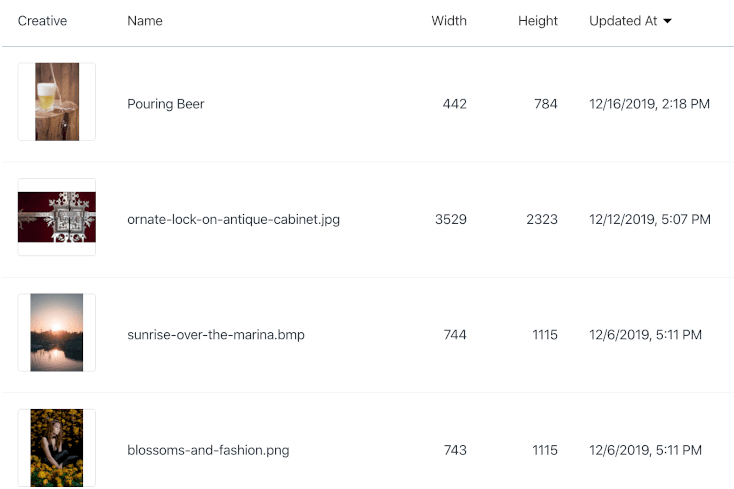This screenshot has width=734, height=489.
Task: Click width value 743
Action: click(455, 450)
